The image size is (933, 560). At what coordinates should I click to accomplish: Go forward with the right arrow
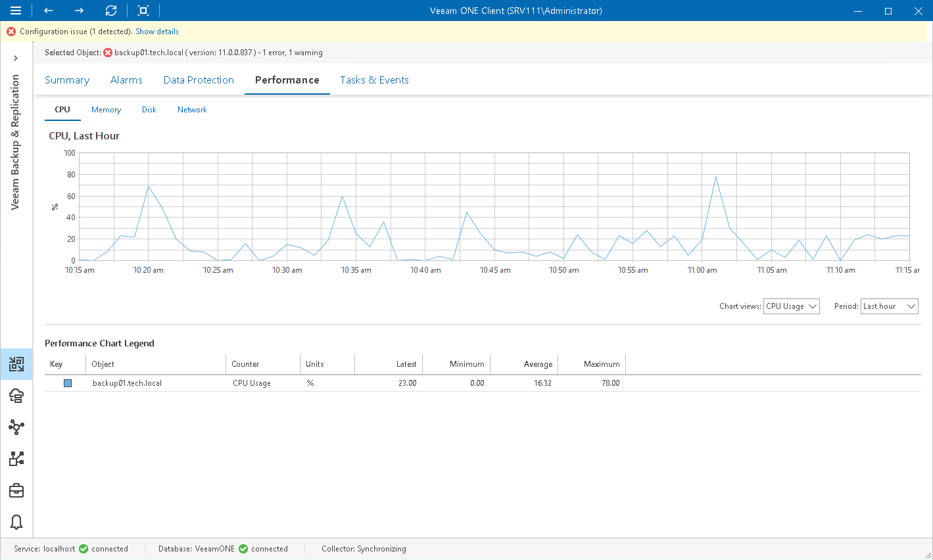[x=79, y=11]
